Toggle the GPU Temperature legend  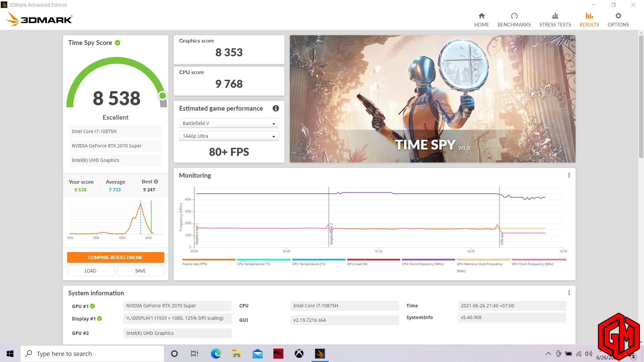[x=318, y=262]
